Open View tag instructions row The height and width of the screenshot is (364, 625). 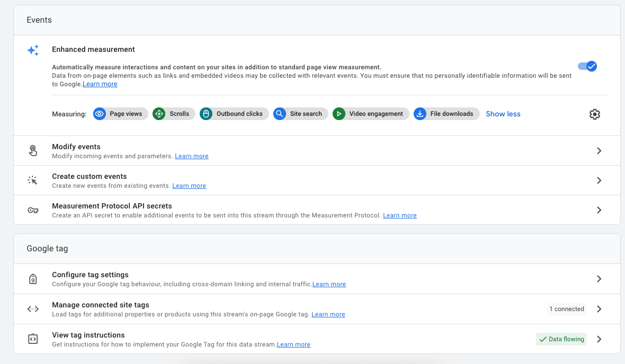317,339
